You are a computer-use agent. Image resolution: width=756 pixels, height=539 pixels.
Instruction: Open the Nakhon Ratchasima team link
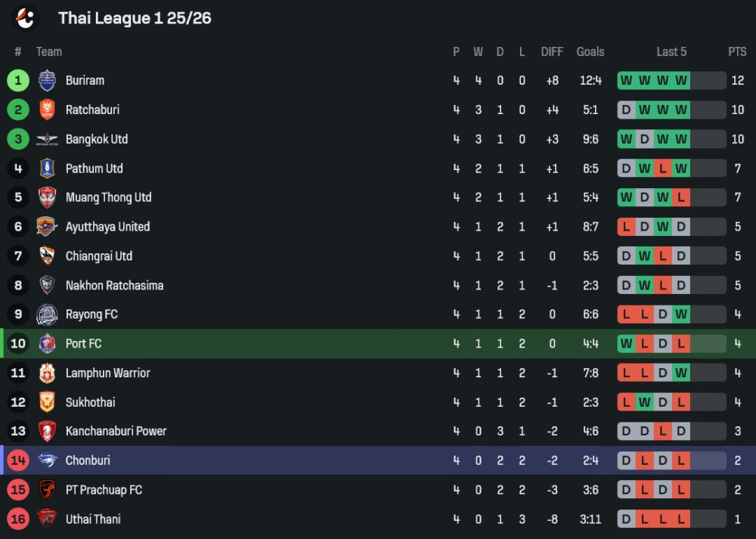(x=114, y=286)
